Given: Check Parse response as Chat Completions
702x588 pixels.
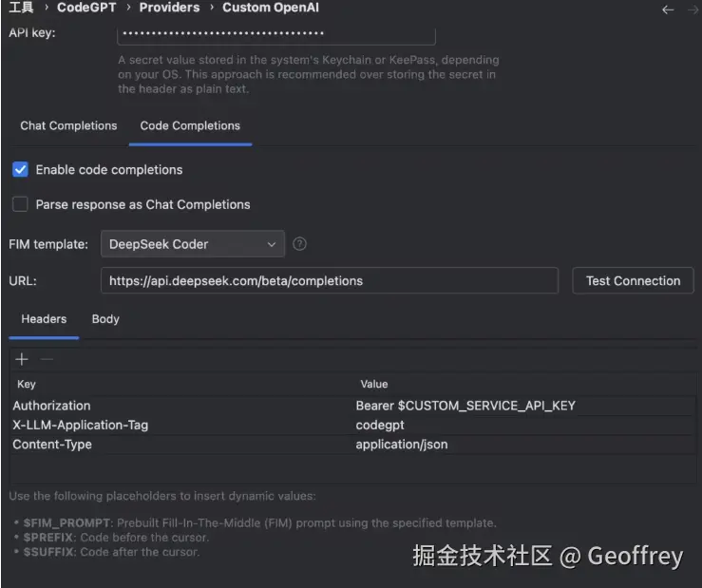Looking at the screenshot, I should pos(20,204).
